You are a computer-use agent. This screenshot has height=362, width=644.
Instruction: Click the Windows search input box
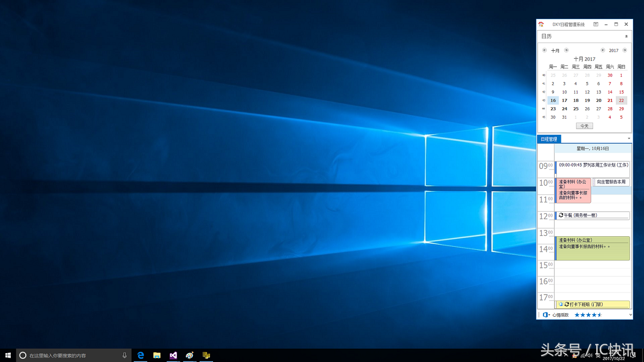point(74,355)
